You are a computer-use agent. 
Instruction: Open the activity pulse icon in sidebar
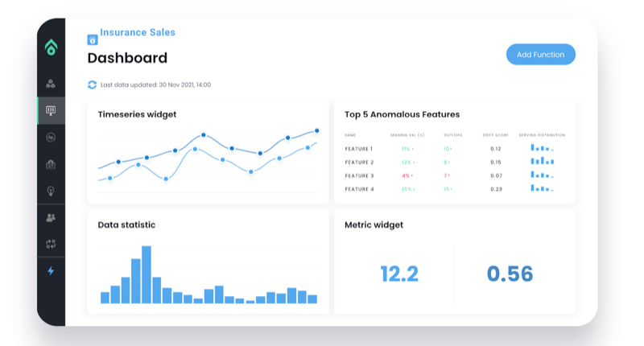(51, 138)
